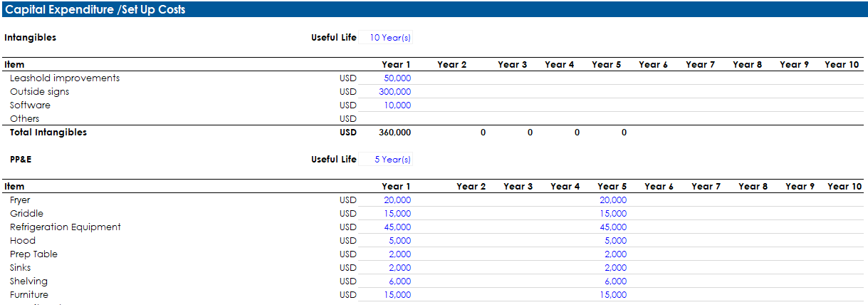The image size is (868, 305).
Task: Select the Hood row label
Action: (23, 241)
